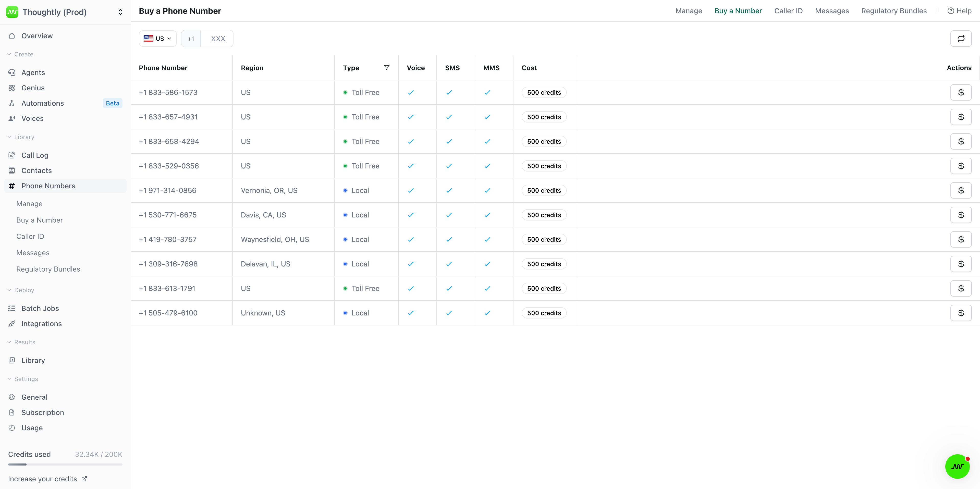Collapse the Library section header in sidebar
This screenshot has height=489, width=980.
(x=21, y=137)
